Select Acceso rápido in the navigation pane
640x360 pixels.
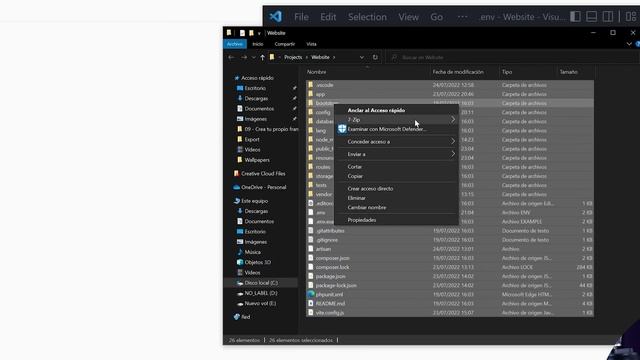pos(257,78)
